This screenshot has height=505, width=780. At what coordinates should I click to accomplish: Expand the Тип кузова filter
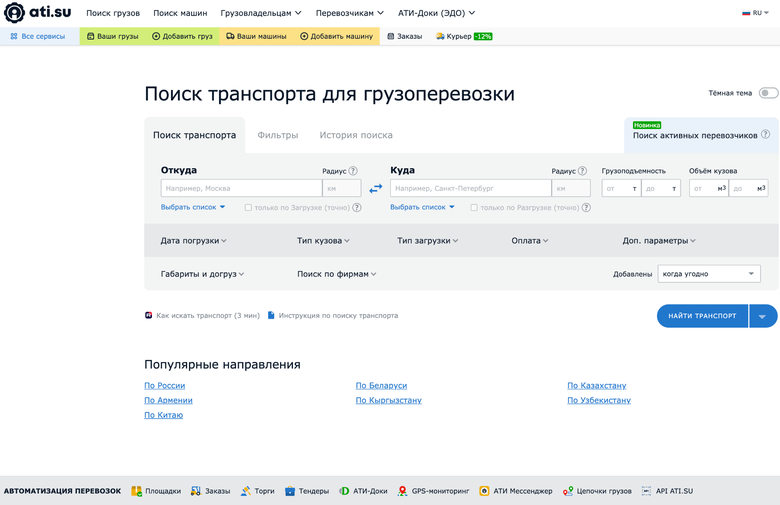click(x=323, y=241)
